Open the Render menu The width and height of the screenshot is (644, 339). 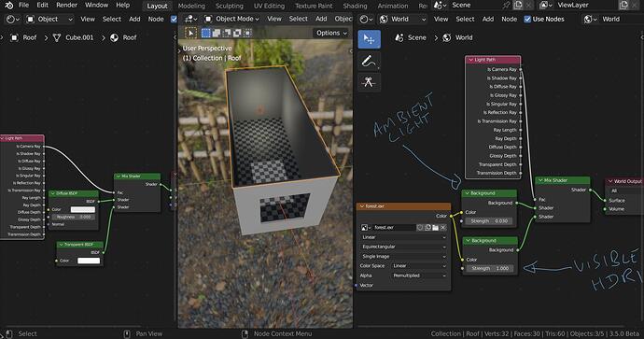click(66, 6)
